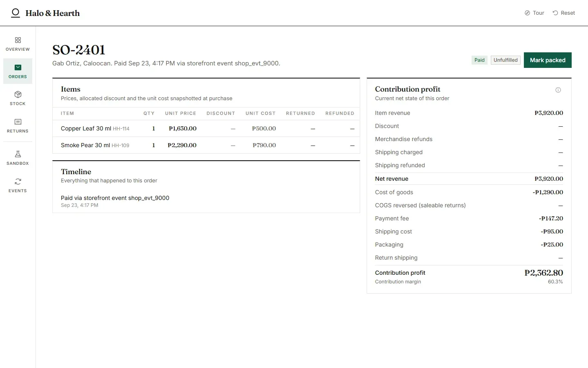The image size is (588, 368).
Task: Click the timeline timestamp Sep 23, 4:17 PM
Action: click(80, 205)
